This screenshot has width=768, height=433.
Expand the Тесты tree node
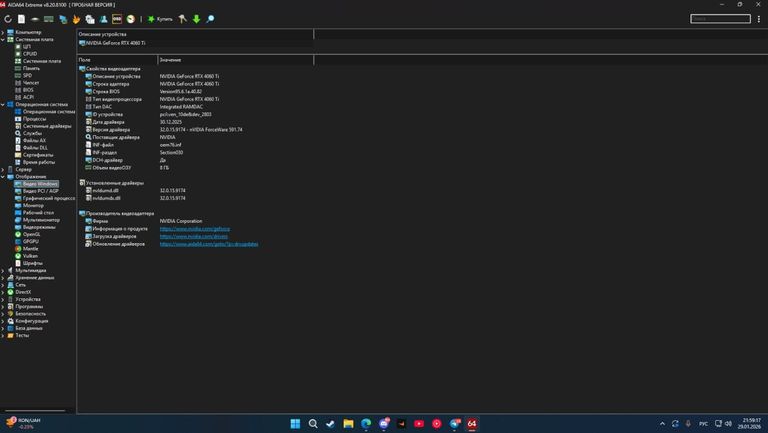pyautogui.click(x=3, y=336)
